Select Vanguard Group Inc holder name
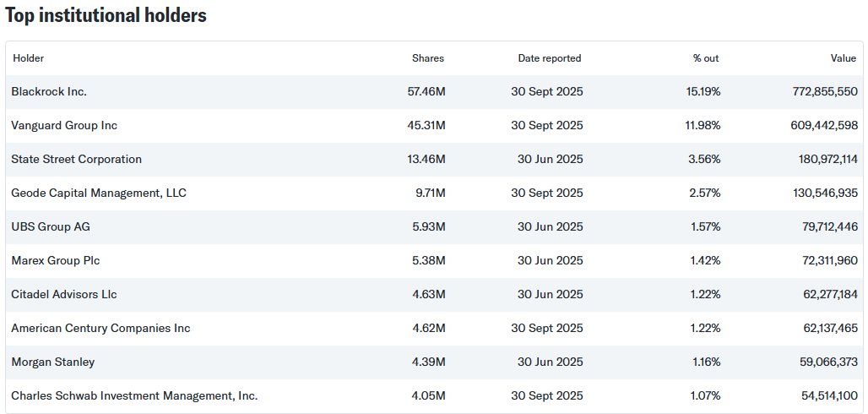 click(x=64, y=126)
